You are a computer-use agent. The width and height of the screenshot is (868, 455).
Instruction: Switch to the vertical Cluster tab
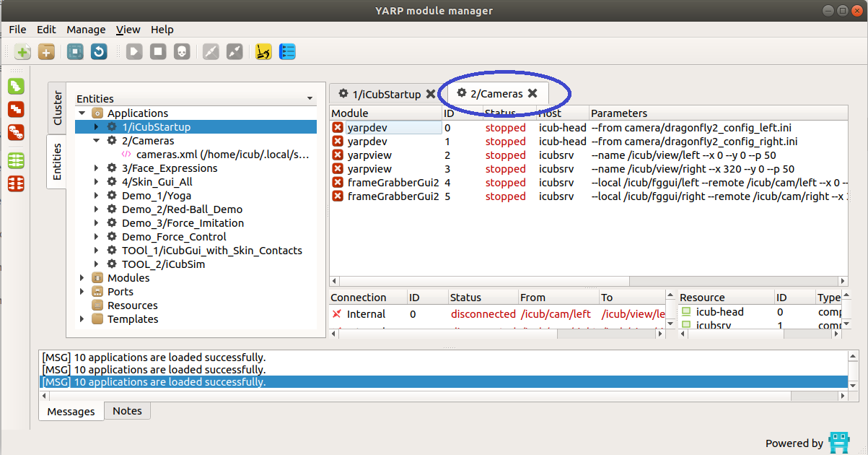[58, 108]
